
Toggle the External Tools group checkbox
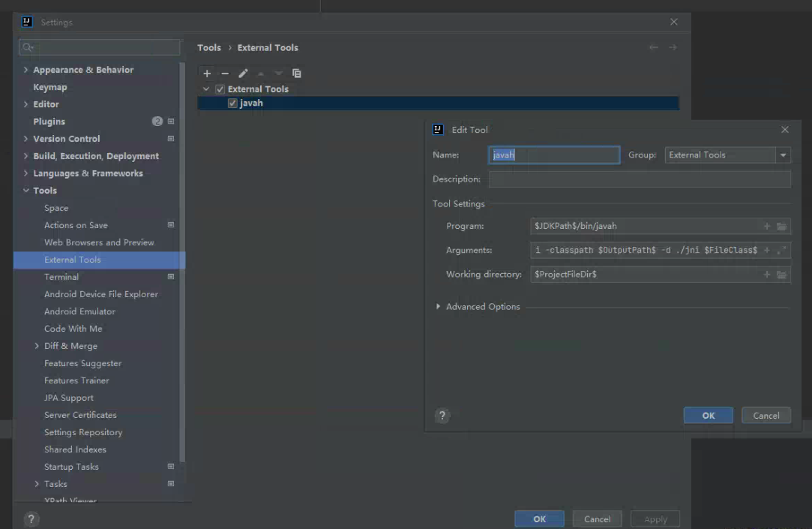[220, 89]
